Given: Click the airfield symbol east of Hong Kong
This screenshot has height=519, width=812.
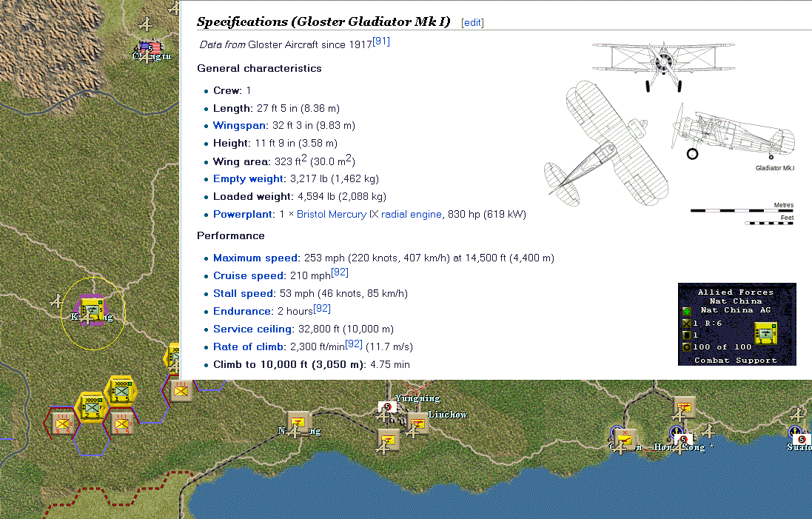Looking at the screenshot, I should [708, 431].
